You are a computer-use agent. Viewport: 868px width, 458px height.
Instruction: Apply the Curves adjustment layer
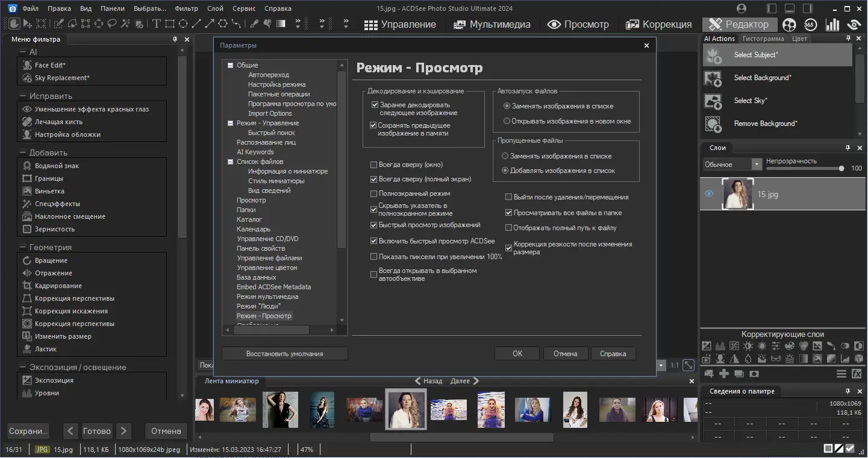click(734, 346)
